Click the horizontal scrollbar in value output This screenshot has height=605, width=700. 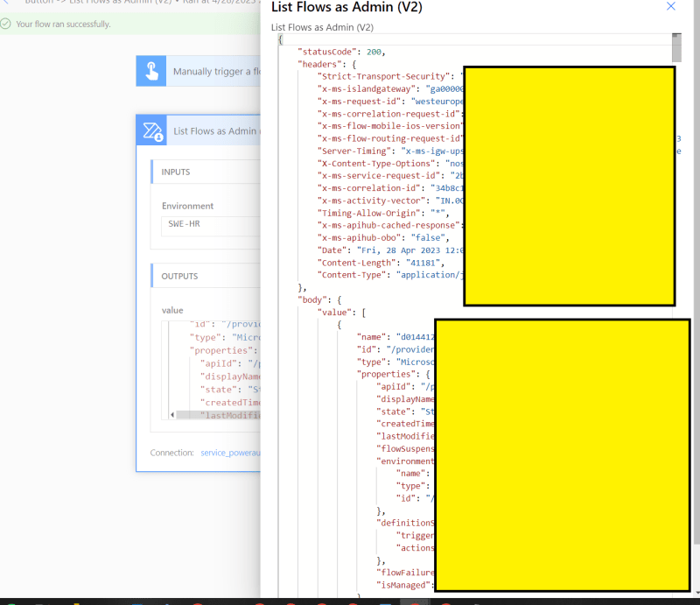[x=218, y=415]
